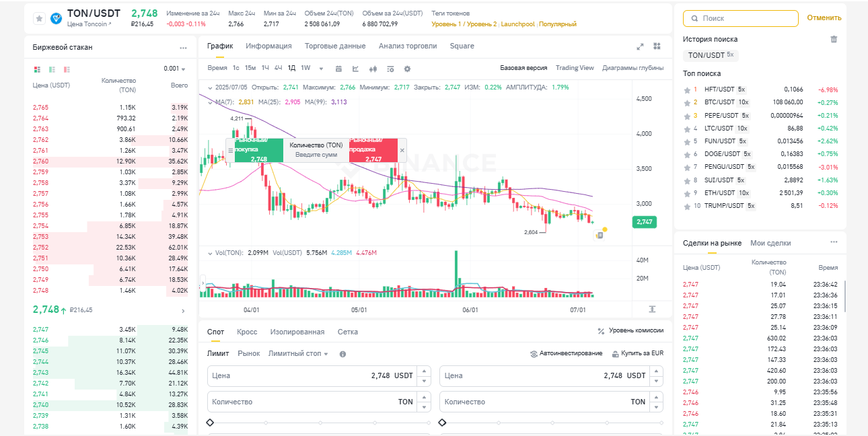This screenshot has height=436, width=868.
Task: Switch to Информация tab
Action: pos(268,46)
